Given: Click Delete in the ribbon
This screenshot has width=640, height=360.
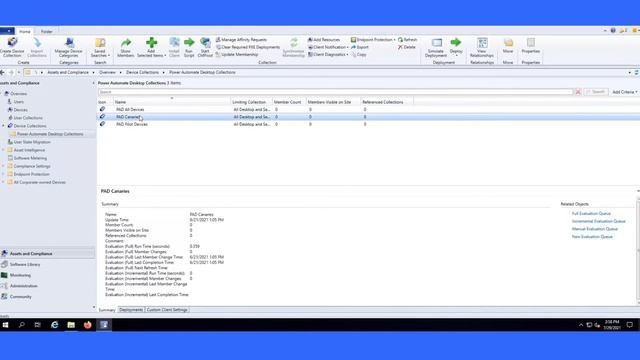Looking at the screenshot, I should [x=407, y=47].
